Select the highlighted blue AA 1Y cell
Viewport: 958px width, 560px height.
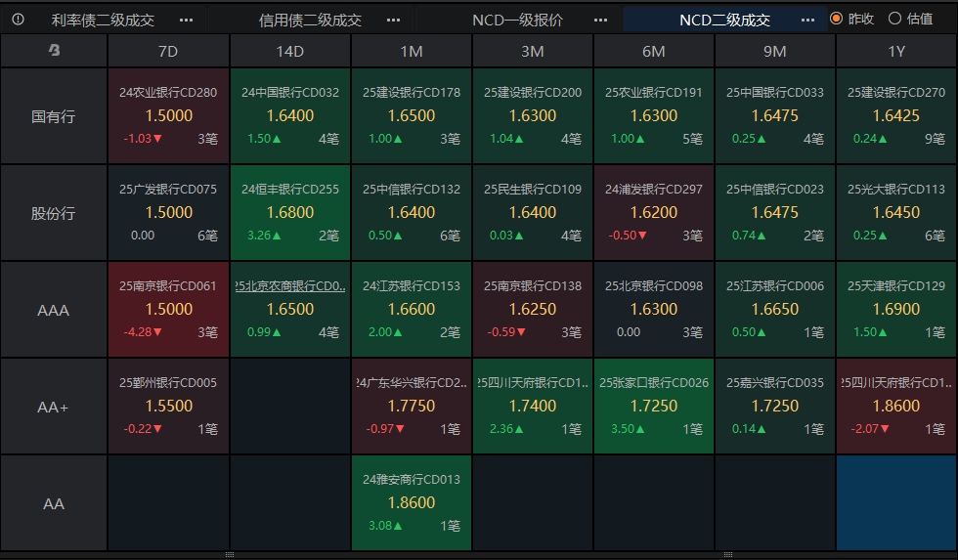(x=896, y=503)
